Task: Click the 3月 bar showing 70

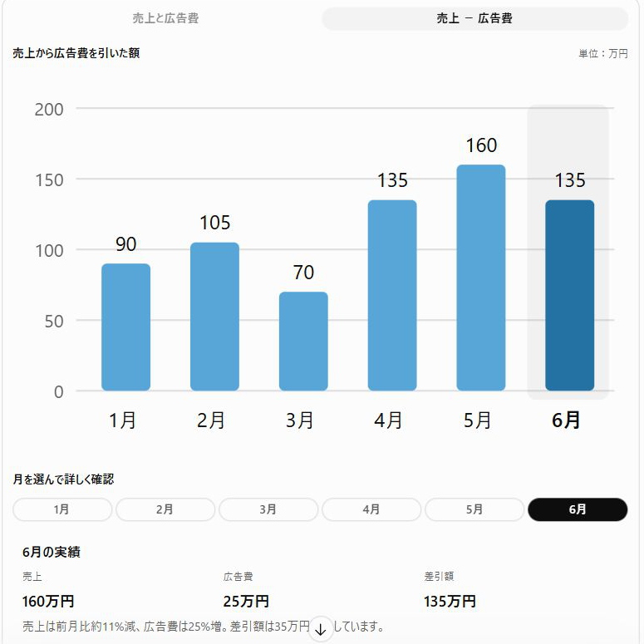Action: (x=303, y=341)
